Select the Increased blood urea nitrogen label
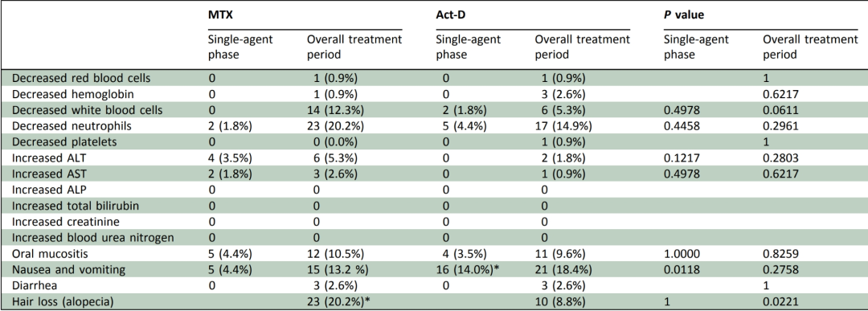The width and height of the screenshot is (868, 311). [x=93, y=239]
